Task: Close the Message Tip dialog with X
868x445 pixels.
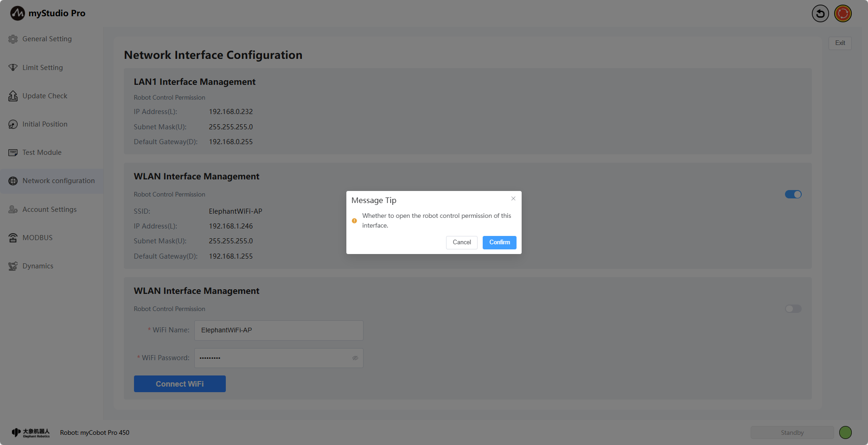Action: 513,198
